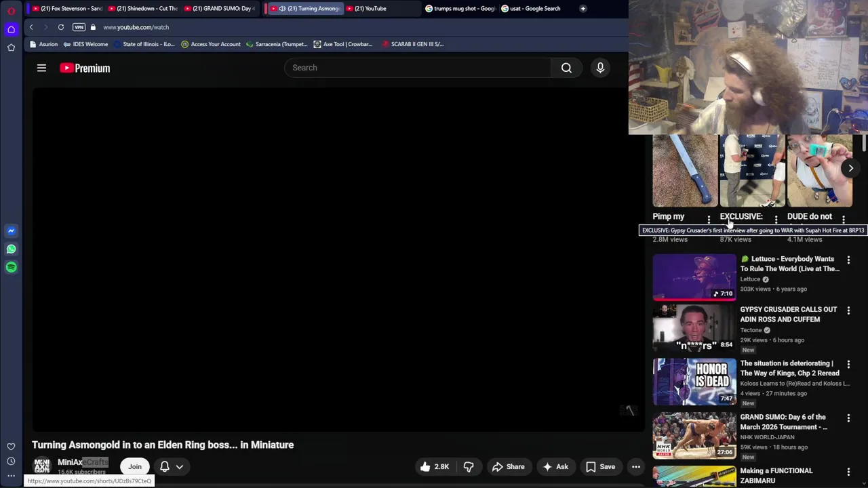Open the knife Pimp my short thumbnail

[685, 170]
